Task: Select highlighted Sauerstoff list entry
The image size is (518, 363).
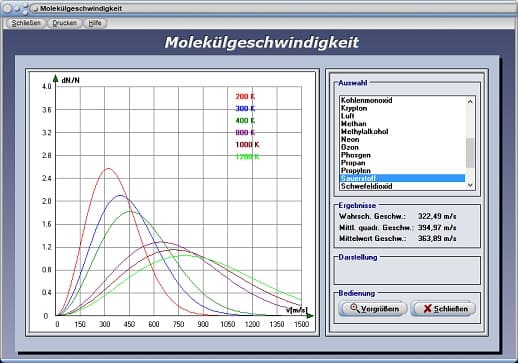Action: click(x=402, y=178)
